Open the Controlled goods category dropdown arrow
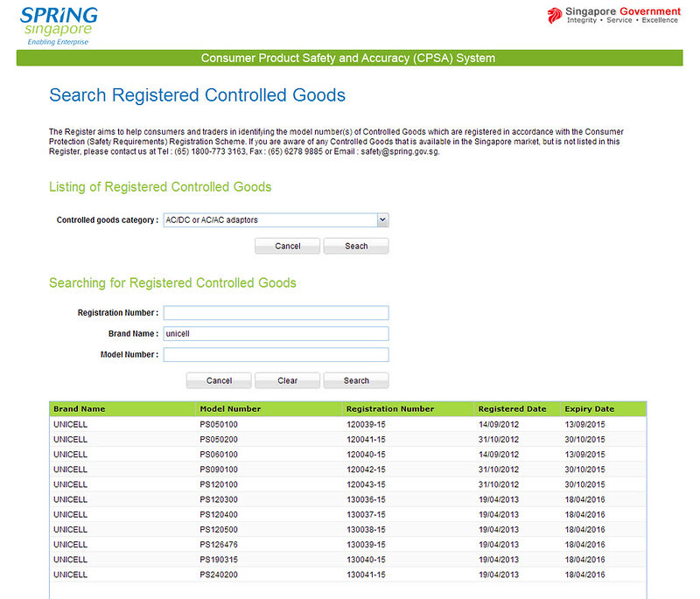 click(382, 219)
